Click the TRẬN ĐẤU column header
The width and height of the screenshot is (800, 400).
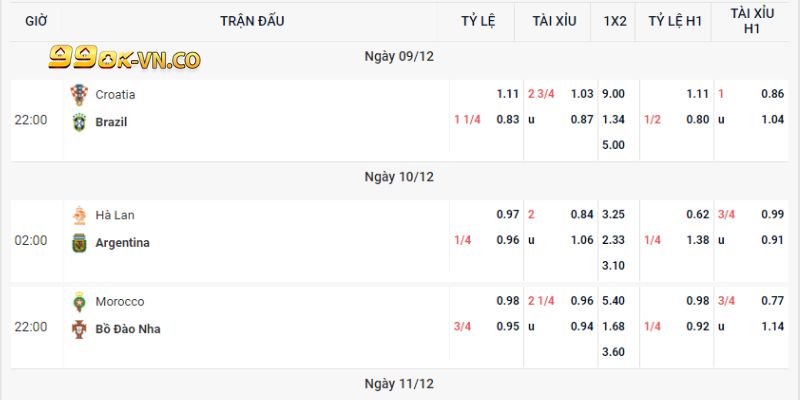pyautogui.click(x=250, y=20)
